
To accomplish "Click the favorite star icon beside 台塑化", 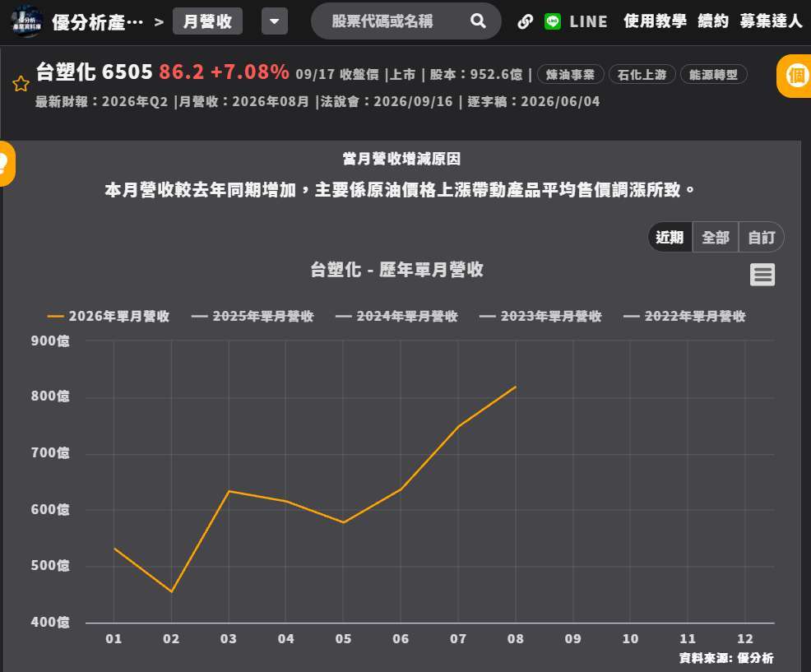I will [x=21, y=83].
